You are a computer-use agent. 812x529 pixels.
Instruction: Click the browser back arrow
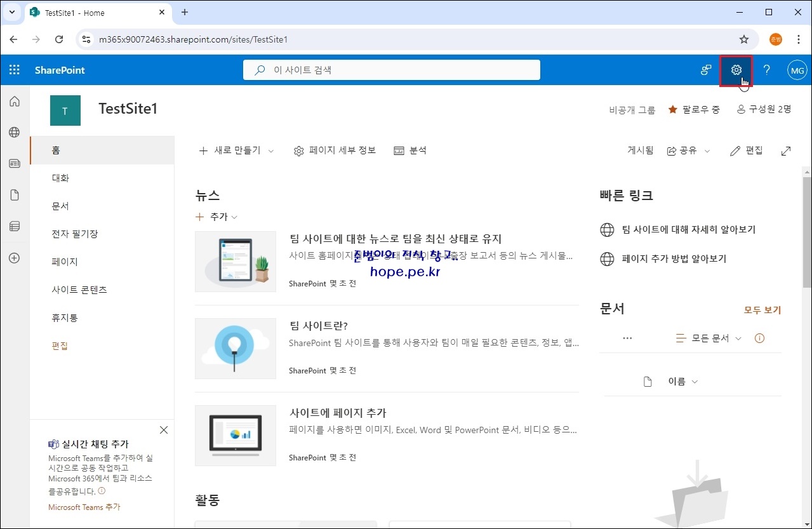[14, 39]
